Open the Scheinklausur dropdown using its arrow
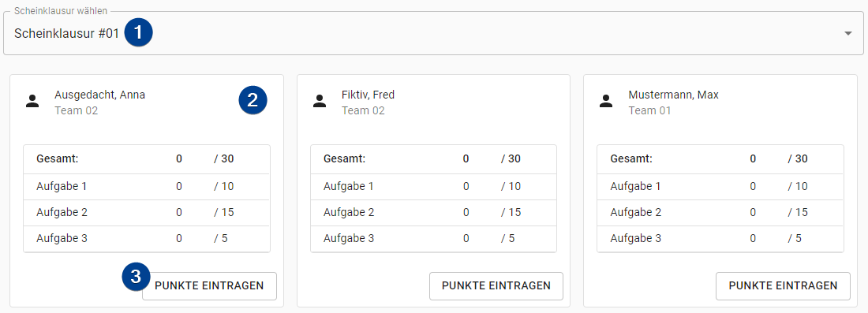The image size is (868, 313). (847, 34)
